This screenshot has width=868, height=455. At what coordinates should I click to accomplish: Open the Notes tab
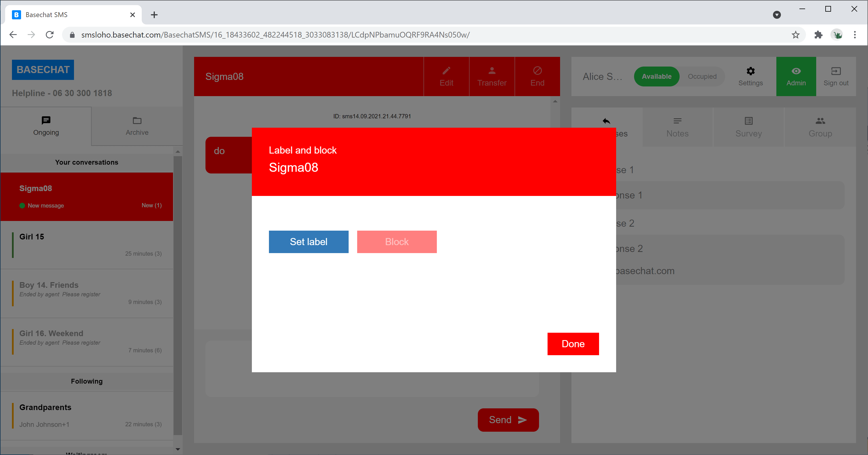click(677, 127)
